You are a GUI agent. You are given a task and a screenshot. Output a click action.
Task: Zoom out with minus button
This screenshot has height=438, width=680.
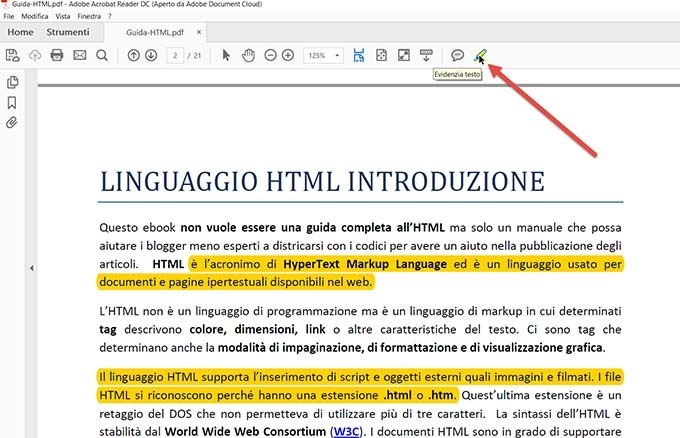(x=270, y=56)
